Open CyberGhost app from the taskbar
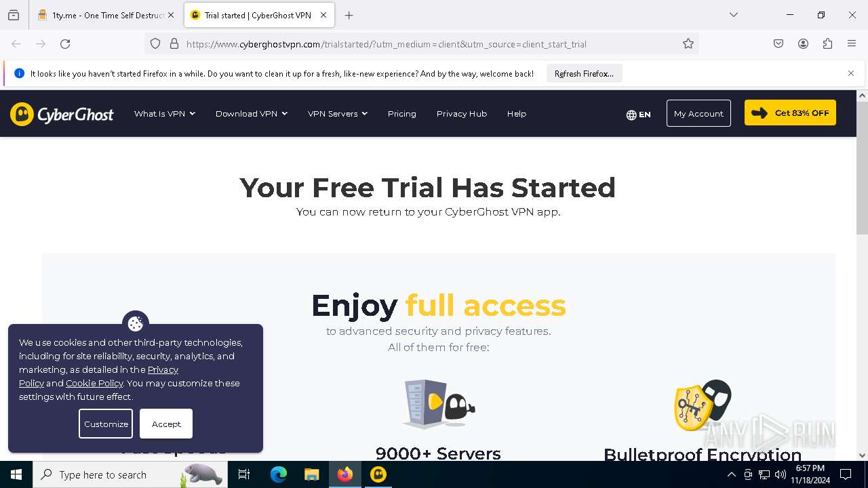The height and width of the screenshot is (488, 868). pos(378,474)
